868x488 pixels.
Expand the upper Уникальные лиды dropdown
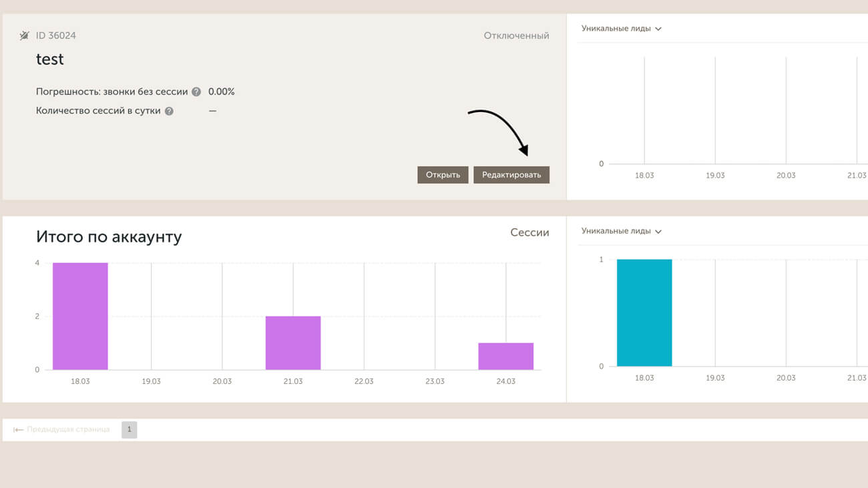[x=621, y=29]
